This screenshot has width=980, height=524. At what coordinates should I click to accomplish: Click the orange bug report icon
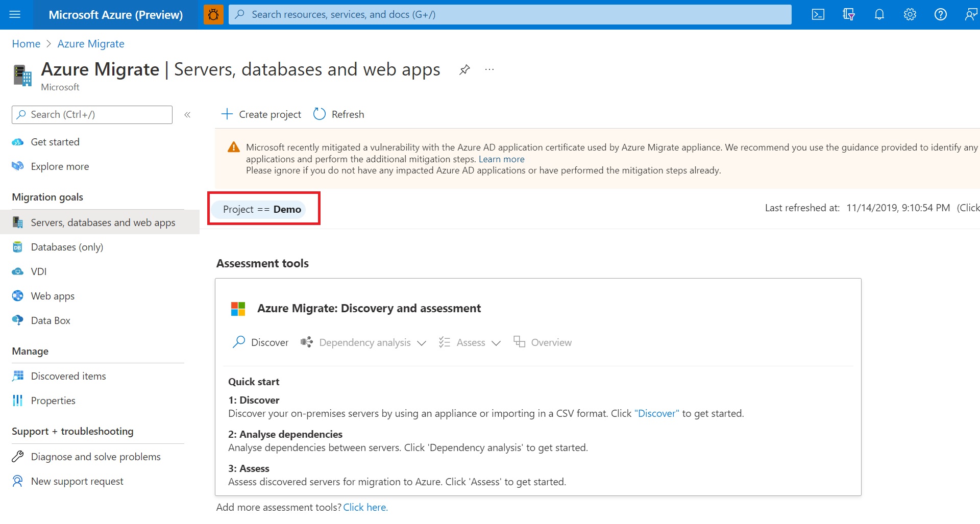(x=213, y=14)
